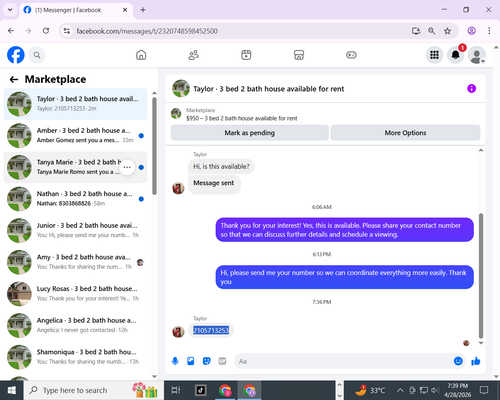Click the More Options button
Screen dimensions: 500x400
[x=405, y=133]
